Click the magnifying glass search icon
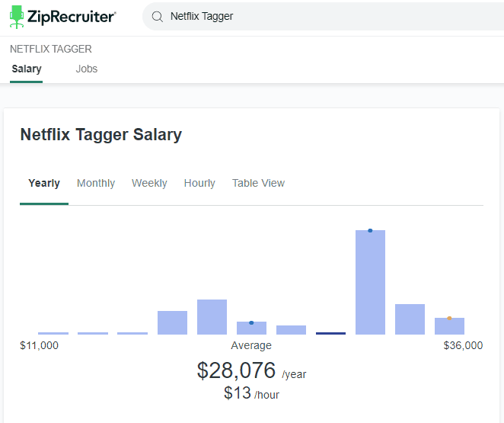Image resolution: width=504 pixels, height=423 pixels. click(x=157, y=17)
